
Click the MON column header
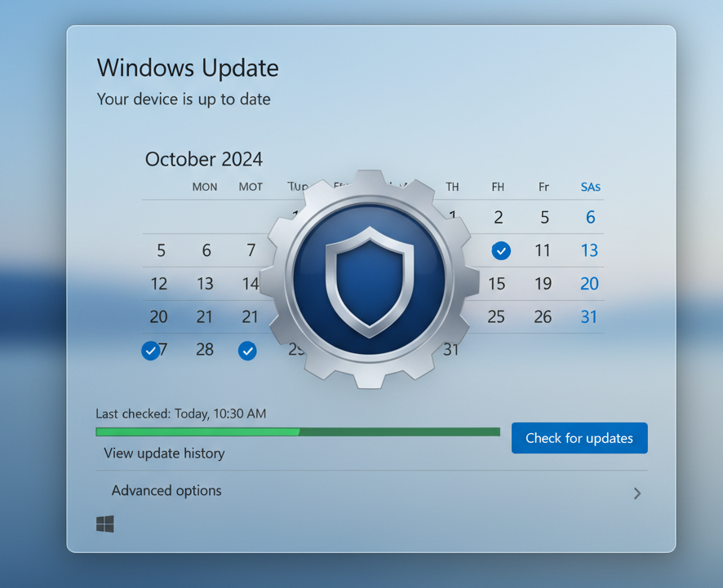[205, 187]
